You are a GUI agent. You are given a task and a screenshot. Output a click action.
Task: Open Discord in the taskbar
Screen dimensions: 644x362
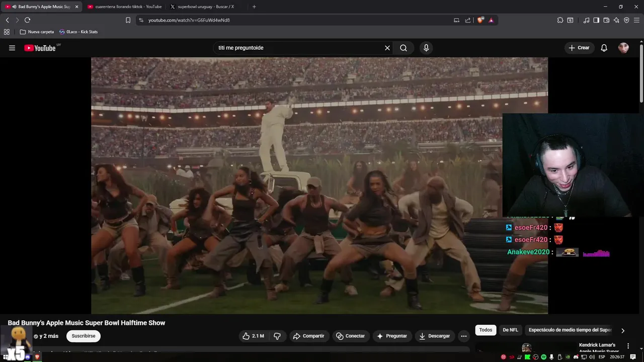(x=28, y=357)
